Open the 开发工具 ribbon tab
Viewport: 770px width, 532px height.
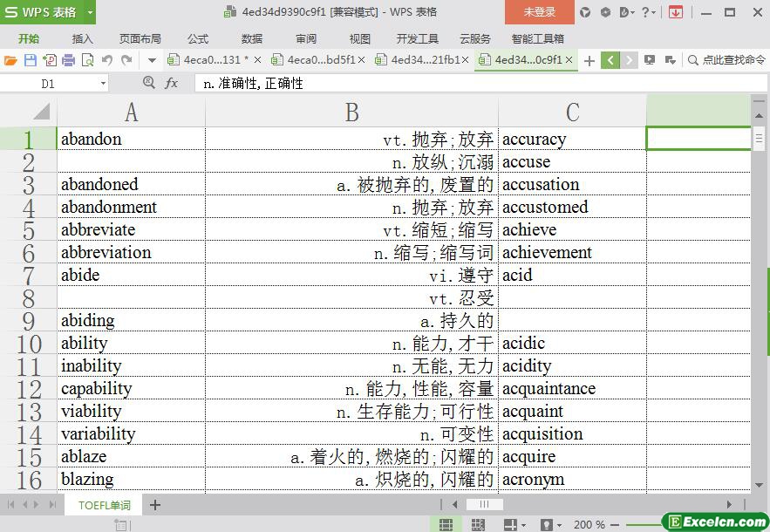418,38
